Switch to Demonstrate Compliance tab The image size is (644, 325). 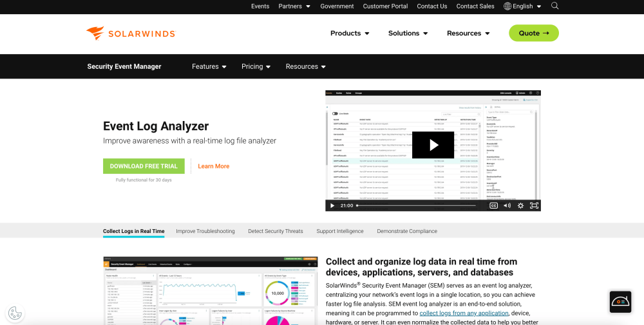pyautogui.click(x=407, y=231)
